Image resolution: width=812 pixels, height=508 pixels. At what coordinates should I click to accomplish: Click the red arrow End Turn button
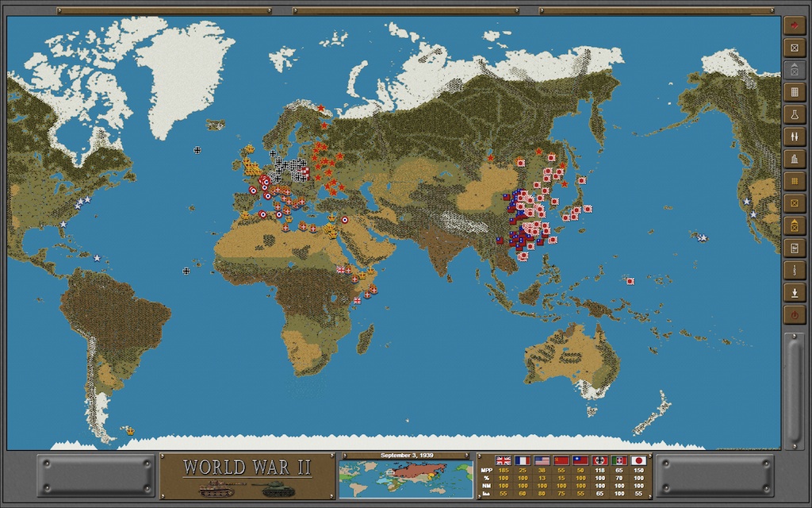(794, 25)
